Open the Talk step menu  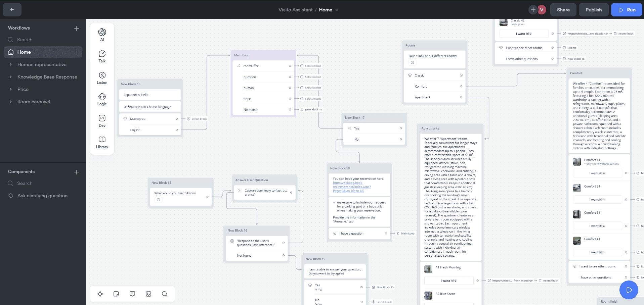pyautogui.click(x=102, y=56)
